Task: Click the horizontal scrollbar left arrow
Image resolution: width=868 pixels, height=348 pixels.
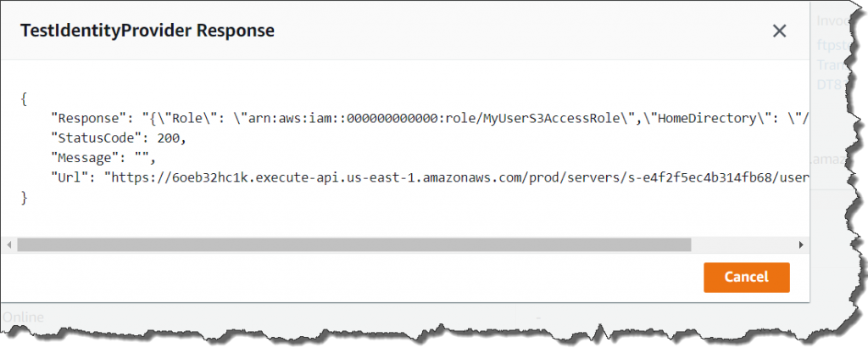Action: click(10, 244)
